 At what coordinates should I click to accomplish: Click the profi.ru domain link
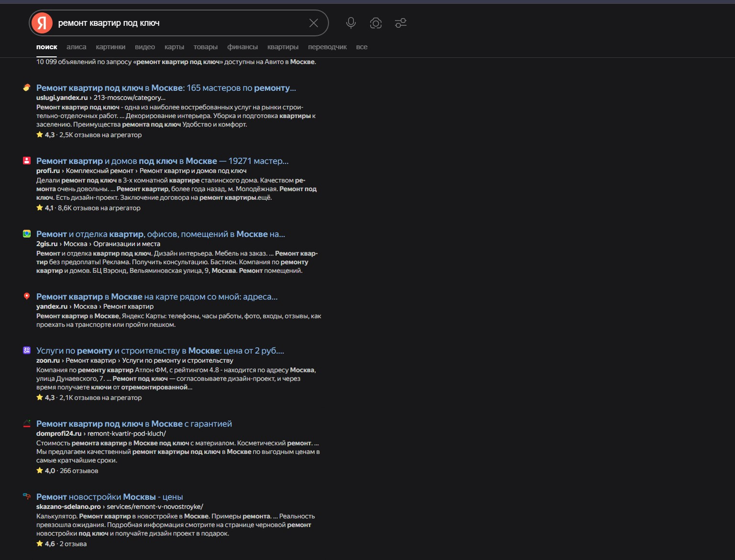[x=48, y=171]
